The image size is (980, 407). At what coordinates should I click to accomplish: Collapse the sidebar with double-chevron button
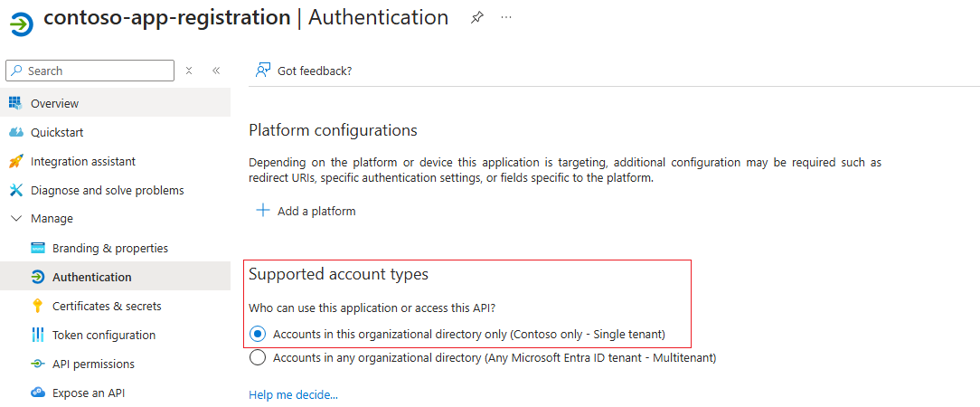coord(216,71)
